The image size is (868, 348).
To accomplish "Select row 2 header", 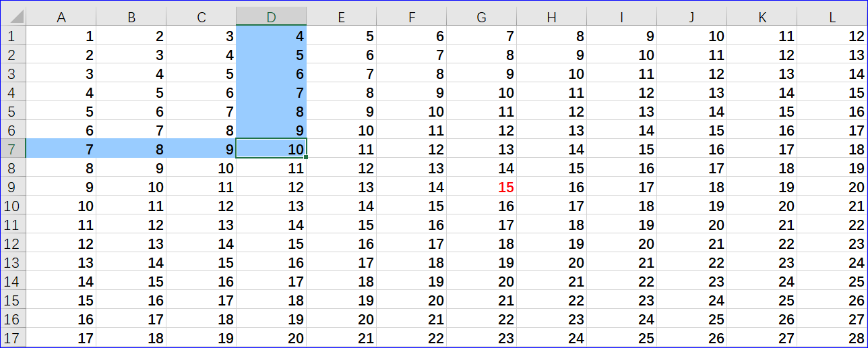I will click(x=13, y=55).
